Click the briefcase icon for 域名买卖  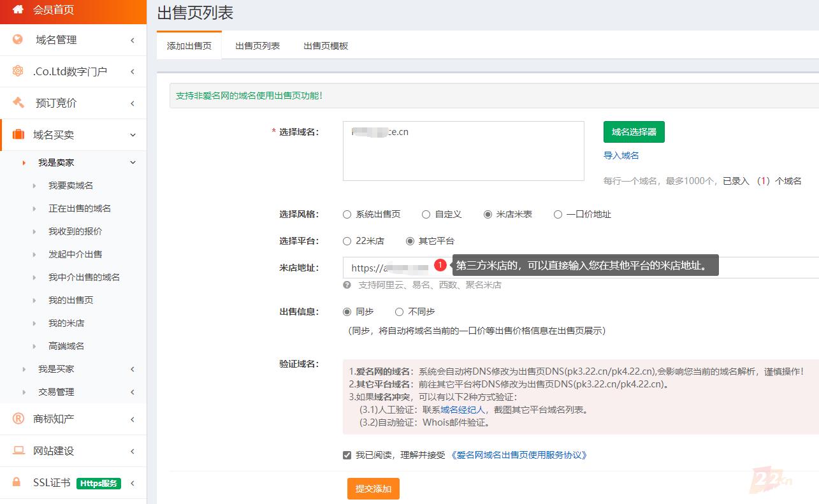click(18, 134)
